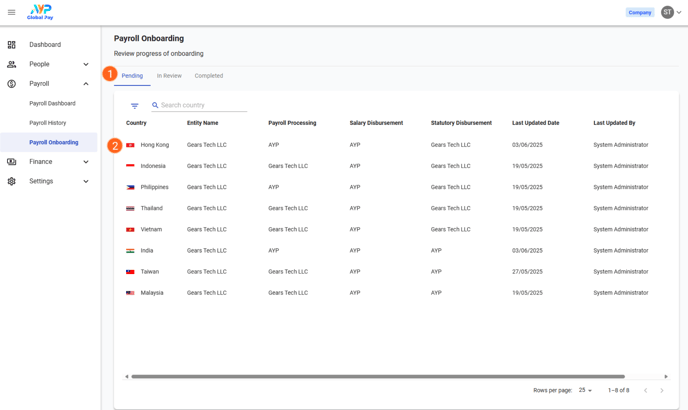Image resolution: width=688 pixels, height=410 pixels.
Task: Open the rows per page dropdown
Action: click(x=585, y=390)
